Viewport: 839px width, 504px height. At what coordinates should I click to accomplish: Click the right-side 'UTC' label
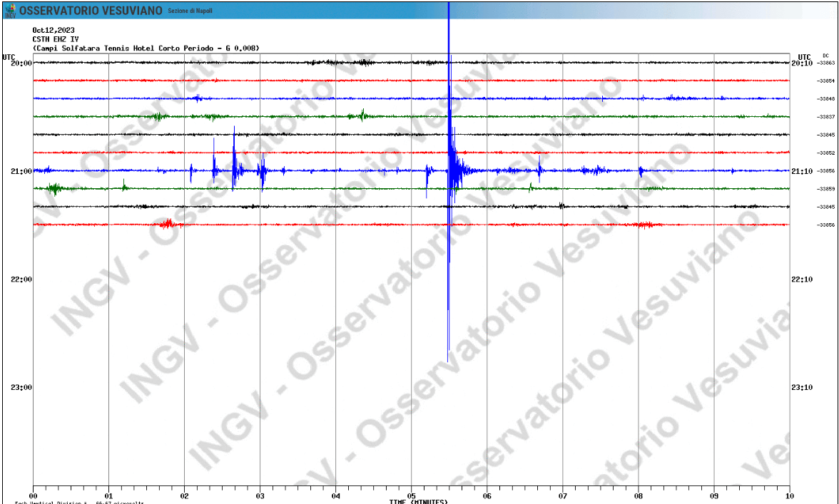pyautogui.click(x=804, y=56)
